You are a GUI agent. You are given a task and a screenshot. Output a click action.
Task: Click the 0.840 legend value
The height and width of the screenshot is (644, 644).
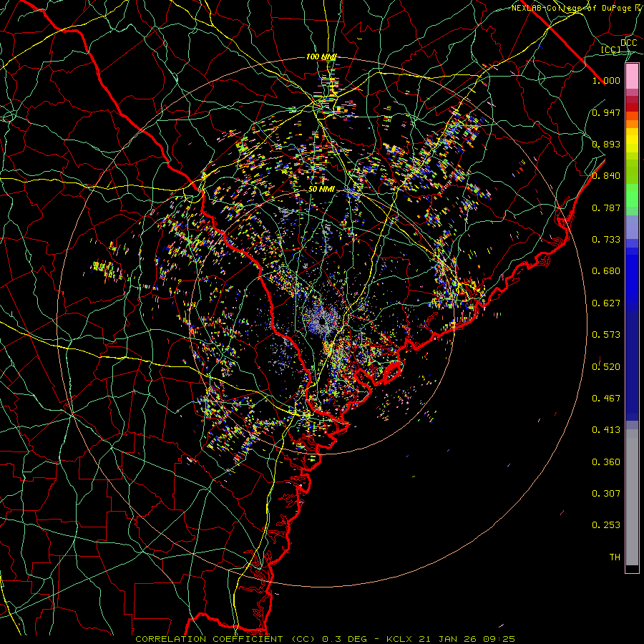pyautogui.click(x=606, y=175)
